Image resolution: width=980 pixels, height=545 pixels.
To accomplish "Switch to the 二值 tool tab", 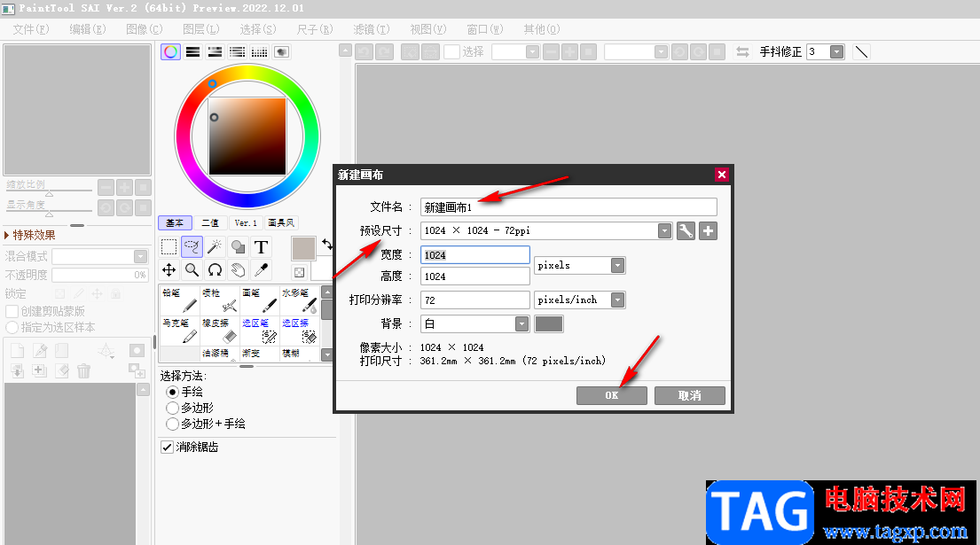I will click(x=210, y=222).
